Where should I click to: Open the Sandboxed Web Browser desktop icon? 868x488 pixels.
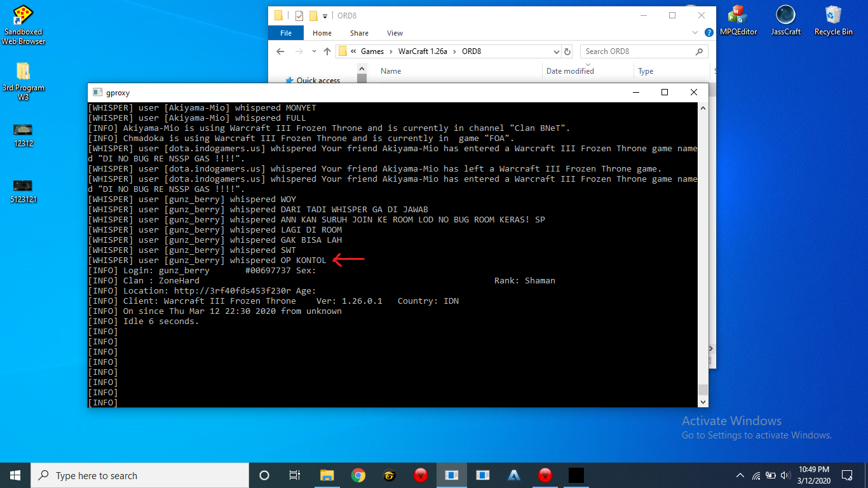tap(23, 24)
